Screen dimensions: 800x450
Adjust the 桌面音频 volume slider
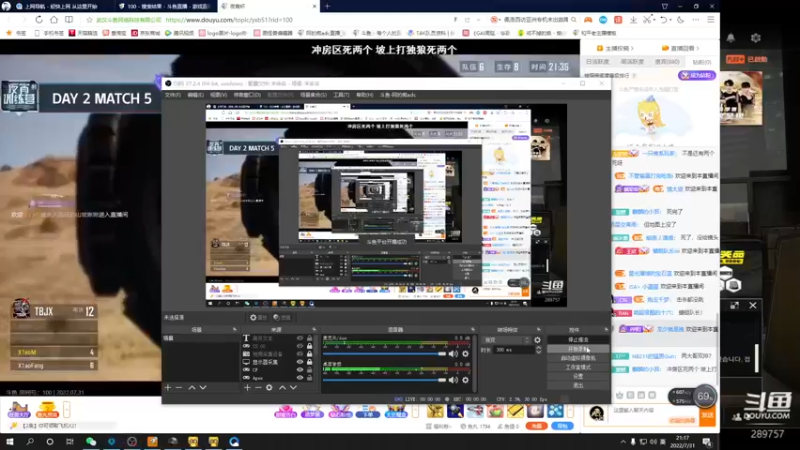pyautogui.click(x=385, y=380)
